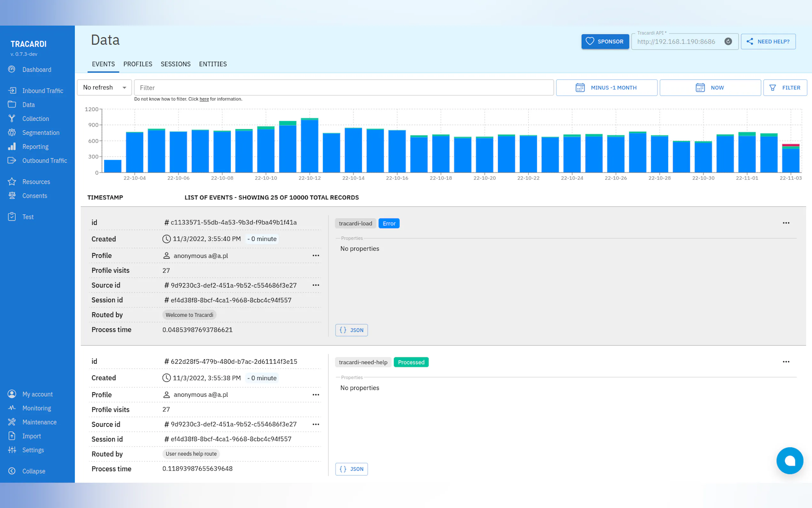Image resolution: width=812 pixels, height=508 pixels.
Task: Open the No refresh dropdown
Action: [104, 87]
